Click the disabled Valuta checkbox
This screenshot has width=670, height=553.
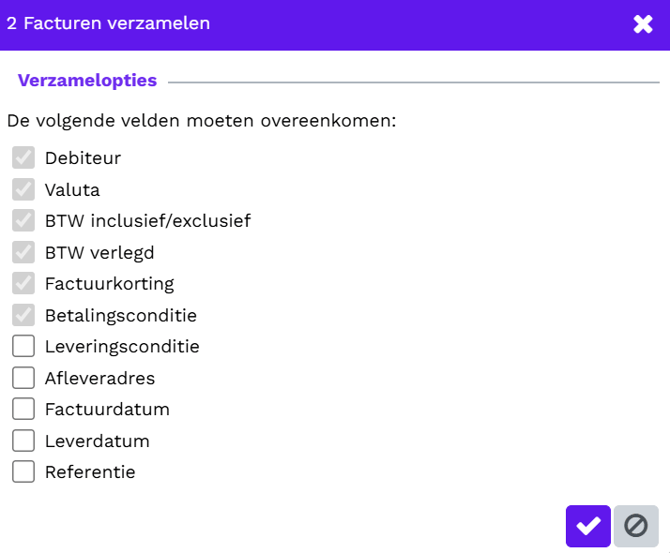(x=24, y=189)
